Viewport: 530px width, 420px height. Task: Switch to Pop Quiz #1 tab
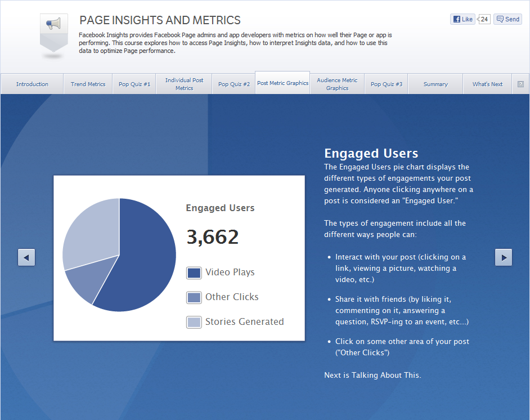(134, 84)
